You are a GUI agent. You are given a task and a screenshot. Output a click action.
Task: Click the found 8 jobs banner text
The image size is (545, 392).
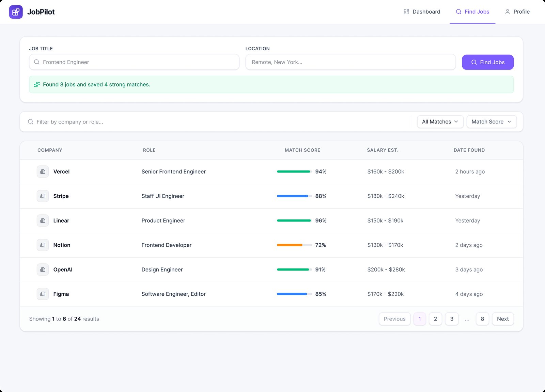tap(96, 84)
